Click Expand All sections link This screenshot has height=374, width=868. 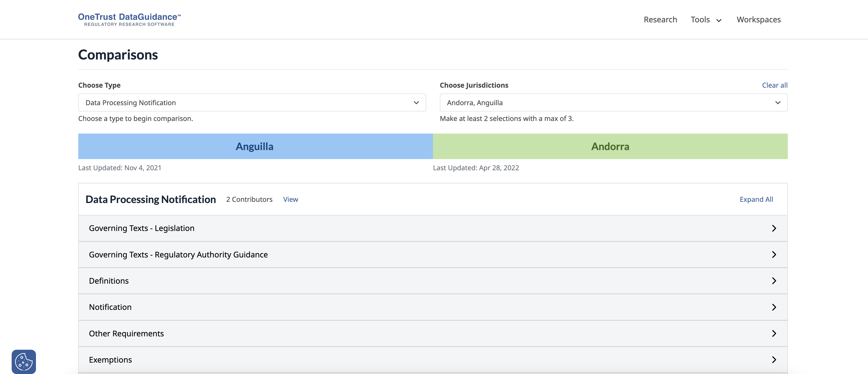pos(756,199)
